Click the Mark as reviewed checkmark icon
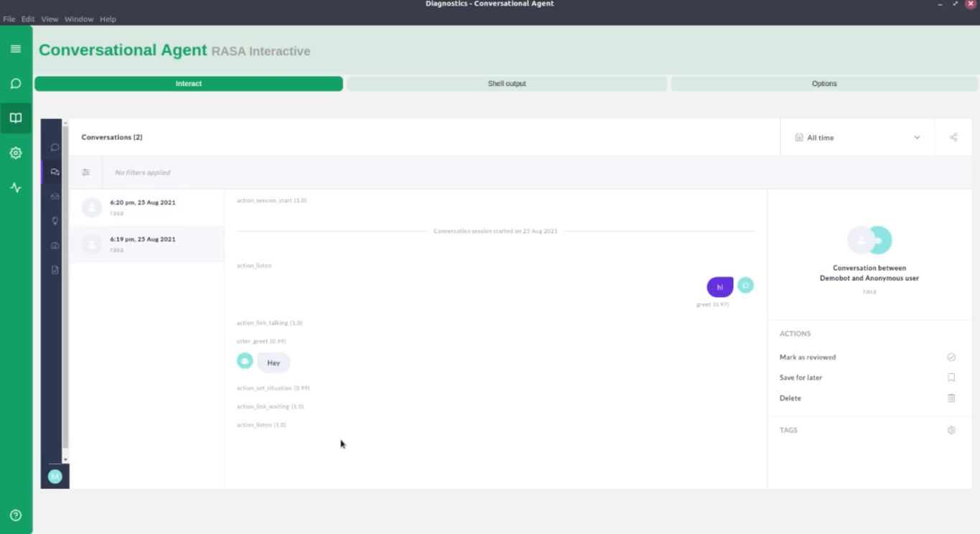The height and width of the screenshot is (534, 980). pyautogui.click(x=951, y=357)
